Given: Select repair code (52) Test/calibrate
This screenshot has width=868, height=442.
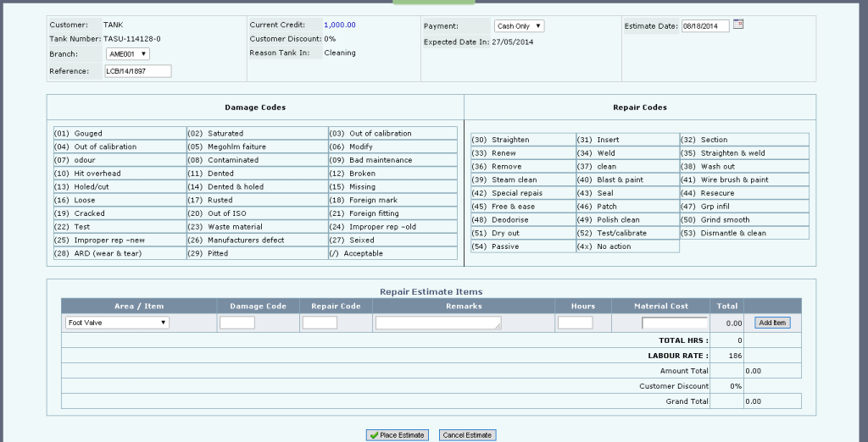Looking at the screenshot, I should [628, 232].
